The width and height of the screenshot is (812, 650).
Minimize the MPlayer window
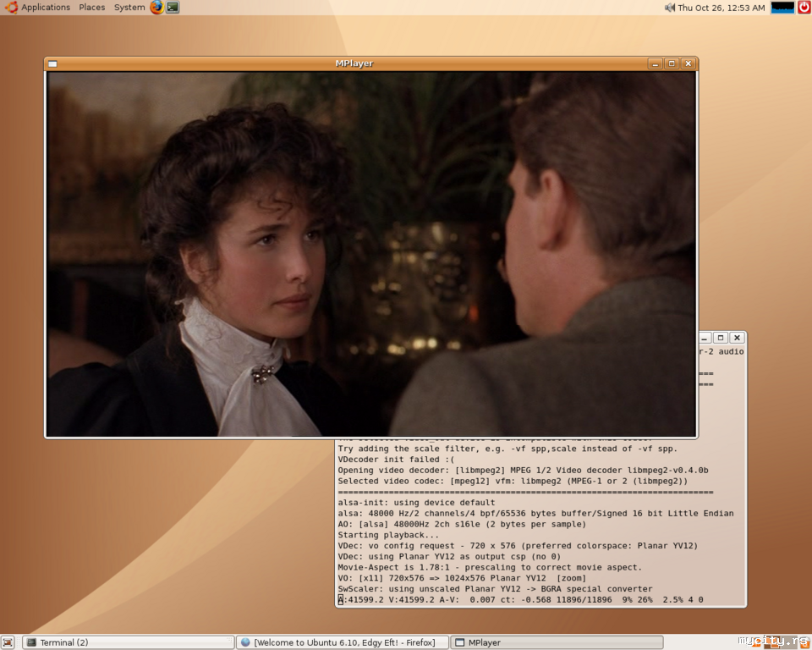(655, 63)
